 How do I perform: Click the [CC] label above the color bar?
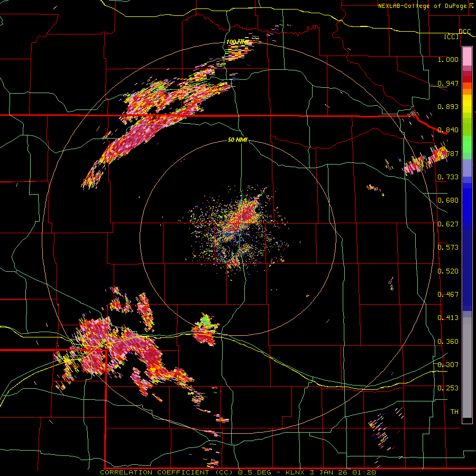click(x=452, y=36)
